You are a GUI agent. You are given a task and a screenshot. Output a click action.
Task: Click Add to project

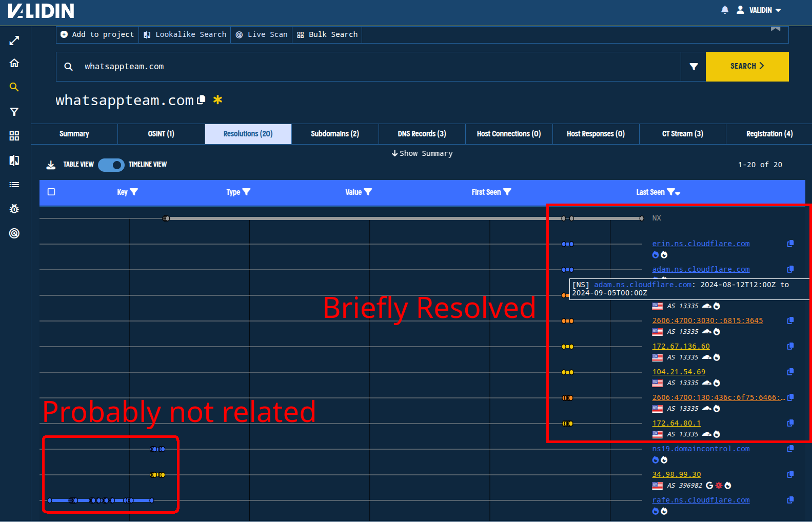click(97, 34)
